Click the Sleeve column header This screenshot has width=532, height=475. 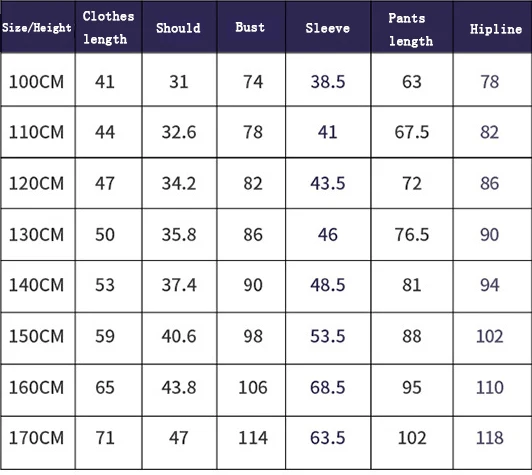(x=327, y=28)
